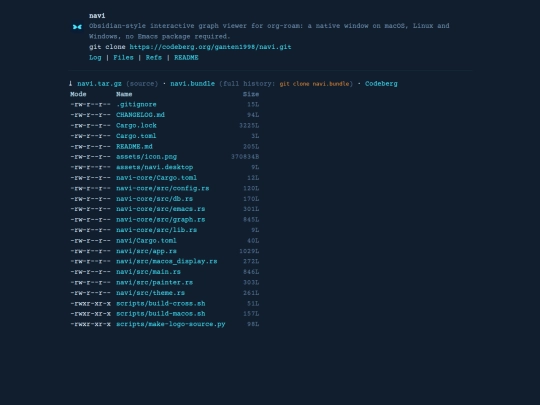Open navi/src/macos_display.rs file
Screen dimensions: 540x405
(x=167, y=261)
